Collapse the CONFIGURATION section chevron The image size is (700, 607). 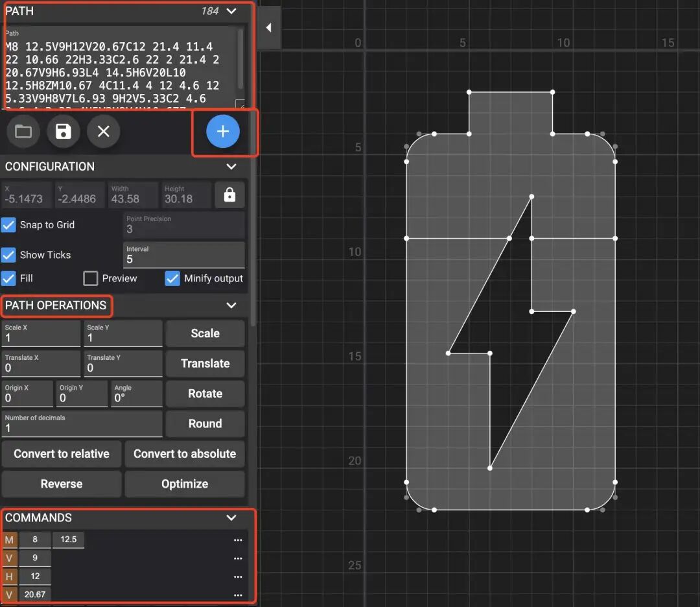tap(231, 167)
